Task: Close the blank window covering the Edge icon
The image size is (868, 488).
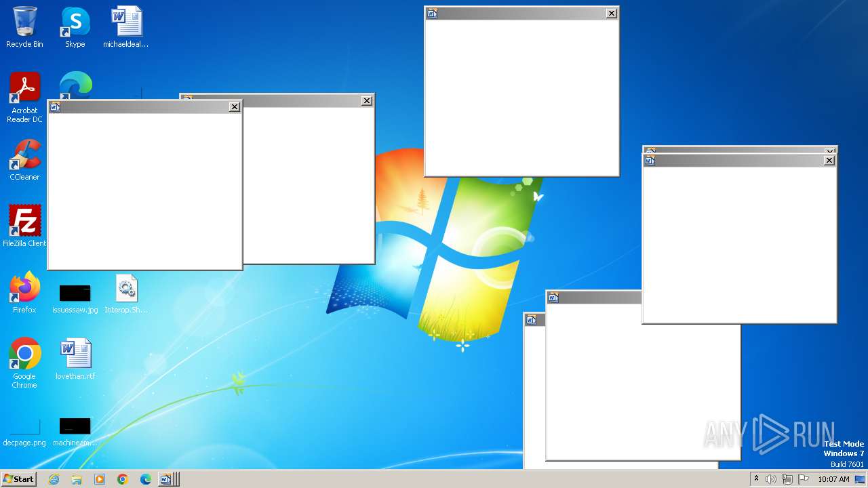Action: (x=235, y=106)
